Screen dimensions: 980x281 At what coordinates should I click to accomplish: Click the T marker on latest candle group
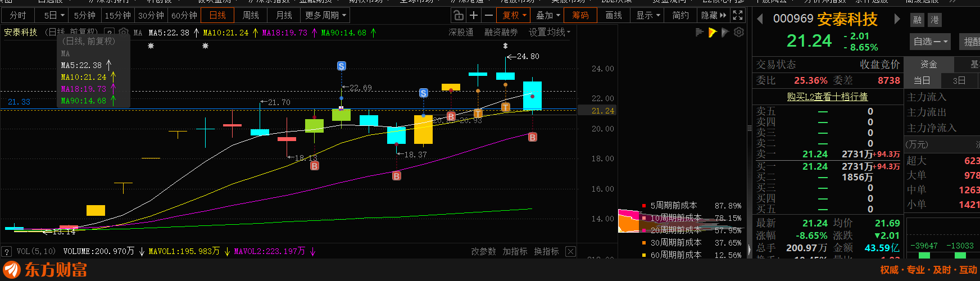[x=505, y=107]
